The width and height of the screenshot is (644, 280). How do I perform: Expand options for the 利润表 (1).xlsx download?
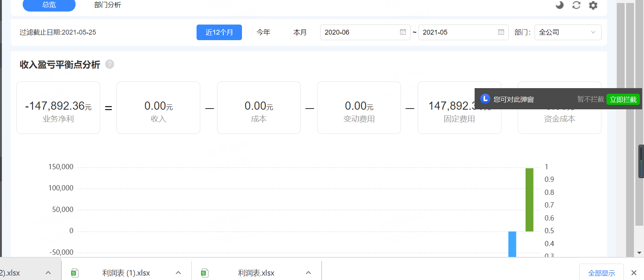[x=178, y=273]
